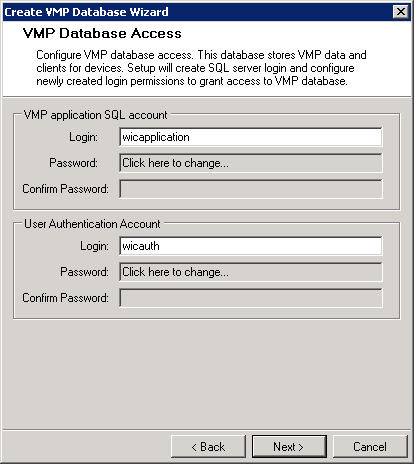Close the Create VMP Database Wizard window
Image resolution: width=414 pixels, height=464 pixels.
[x=401, y=12]
